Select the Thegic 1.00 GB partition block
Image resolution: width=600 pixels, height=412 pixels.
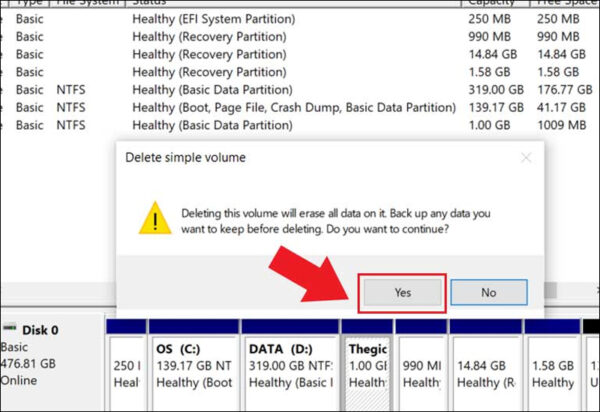(x=367, y=365)
